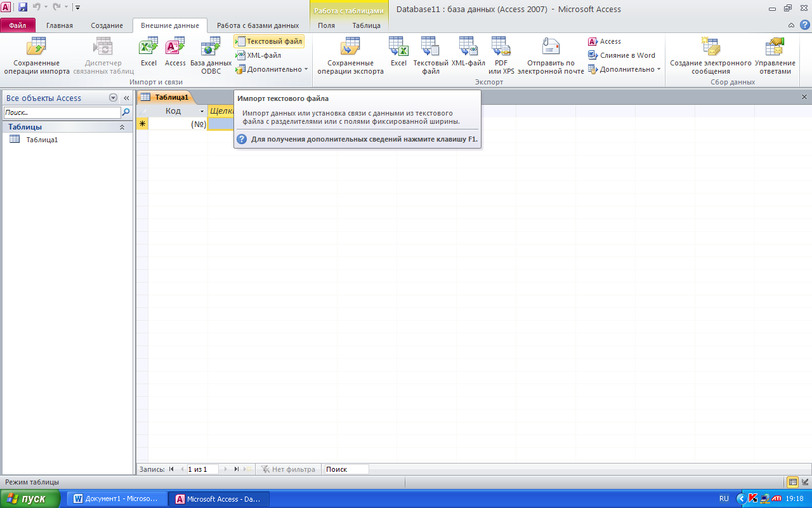Open Customize Quick Access Toolbar dropdown
The width and height of the screenshot is (812, 508).
[77, 8]
